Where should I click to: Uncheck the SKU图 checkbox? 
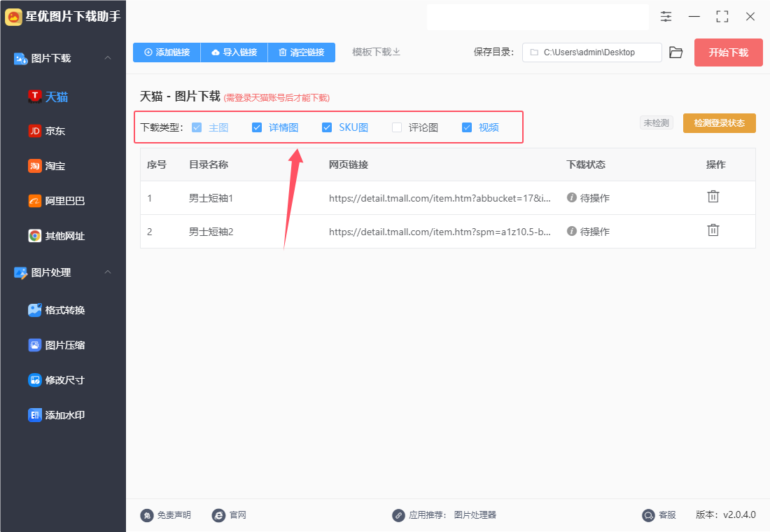coord(327,127)
